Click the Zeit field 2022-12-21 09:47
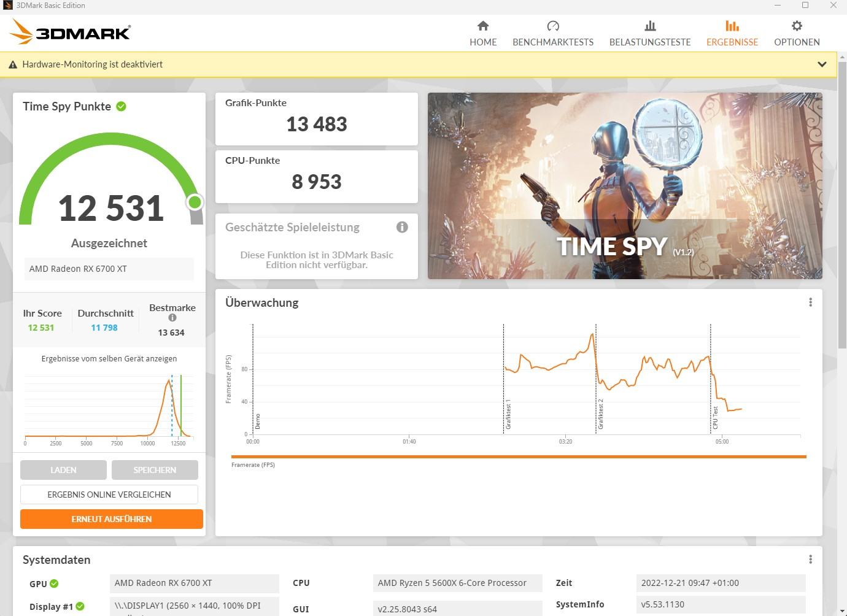This screenshot has height=616, width=847. coord(721,583)
